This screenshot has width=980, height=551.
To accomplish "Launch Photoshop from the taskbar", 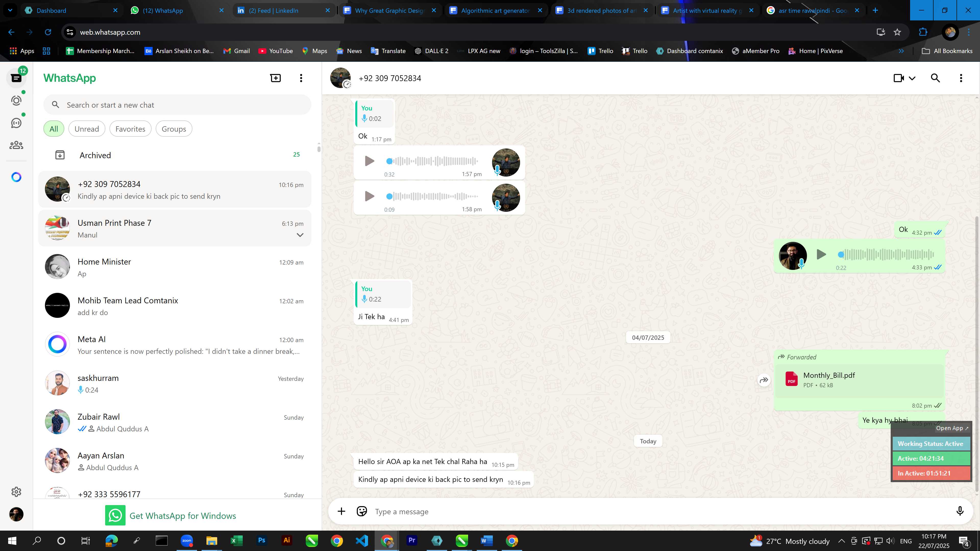I will [261, 540].
